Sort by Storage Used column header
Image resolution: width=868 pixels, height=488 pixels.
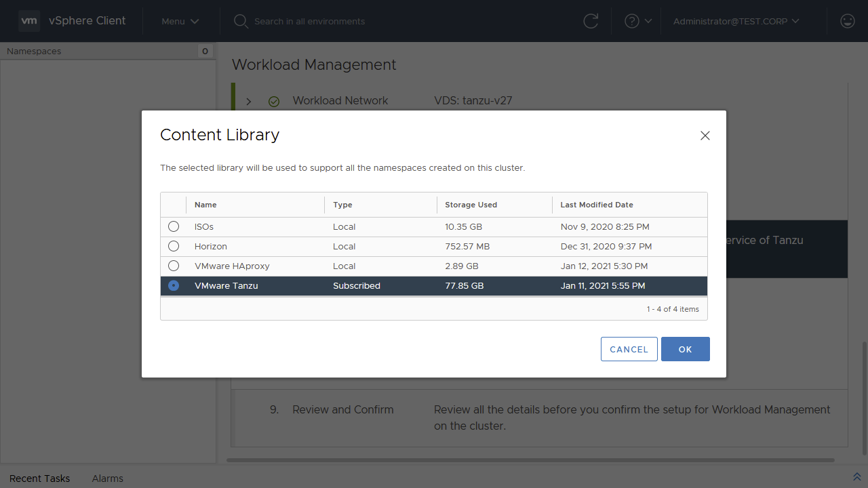(x=471, y=205)
